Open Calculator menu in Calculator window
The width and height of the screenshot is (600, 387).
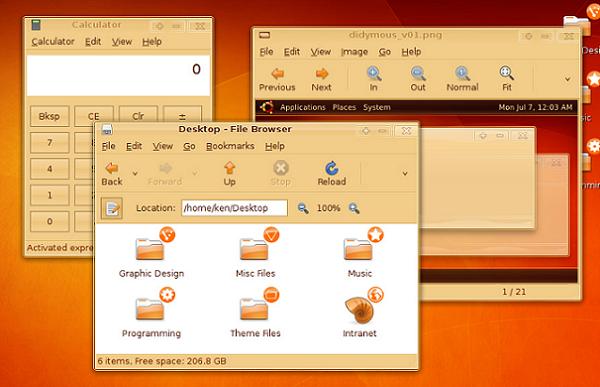(x=53, y=42)
